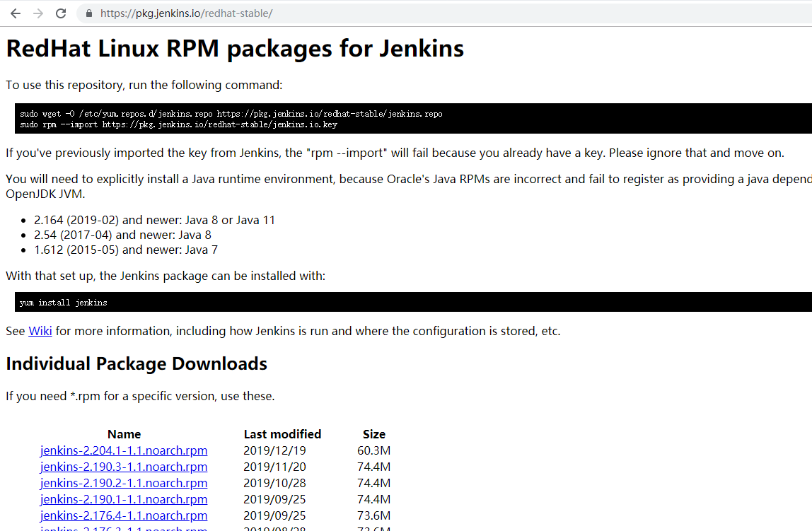Screen dimensions: 812x531
Task: Click the 2.164 (2019-02) Java requirement bullet
Action: (154, 221)
